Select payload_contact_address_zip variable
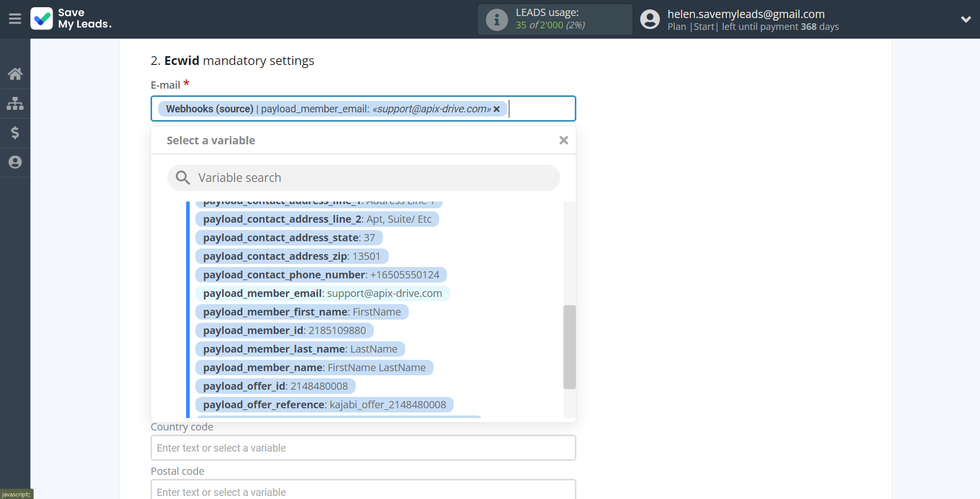This screenshot has height=499, width=980. (292, 256)
